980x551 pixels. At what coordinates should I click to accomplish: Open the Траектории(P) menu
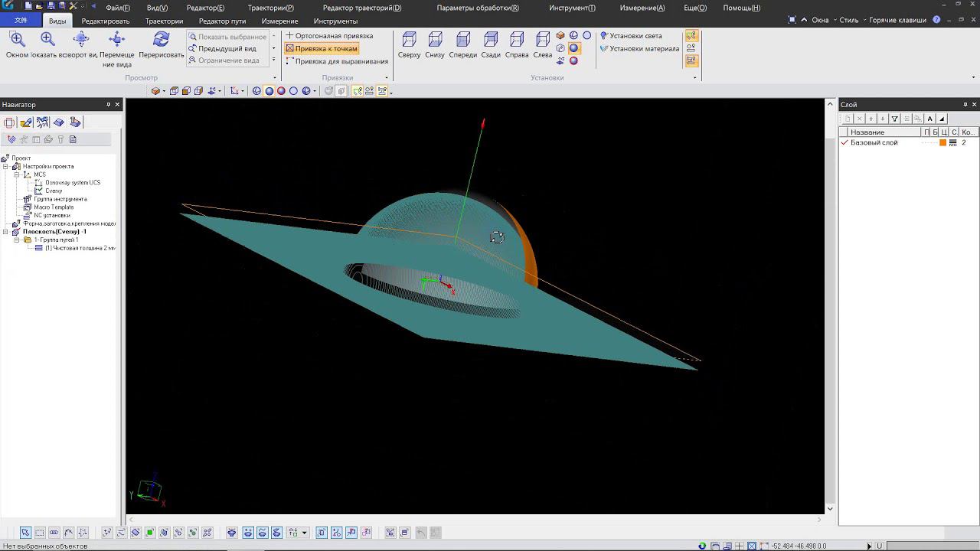pos(270,8)
